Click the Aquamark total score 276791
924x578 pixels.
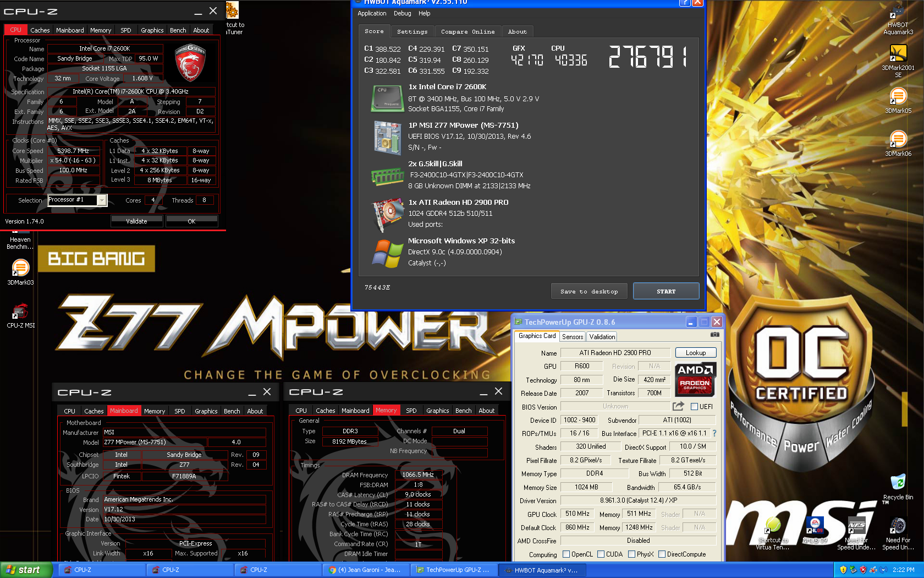pyautogui.click(x=648, y=57)
